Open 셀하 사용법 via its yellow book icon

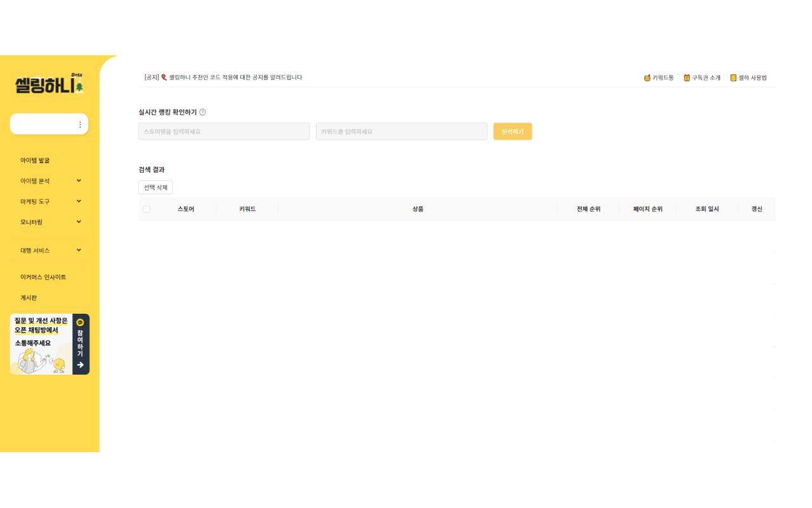click(733, 78)
